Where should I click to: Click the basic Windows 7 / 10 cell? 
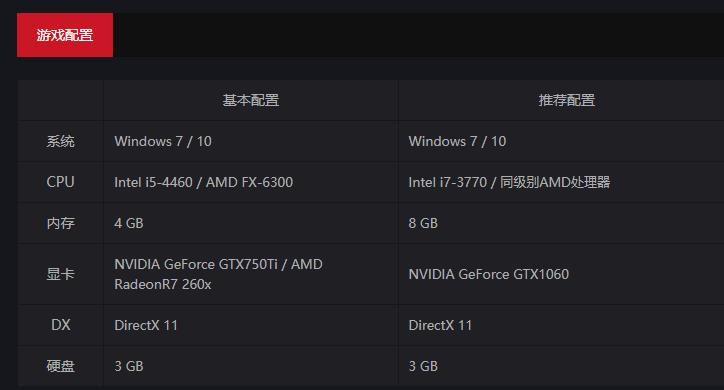point(250,141)
